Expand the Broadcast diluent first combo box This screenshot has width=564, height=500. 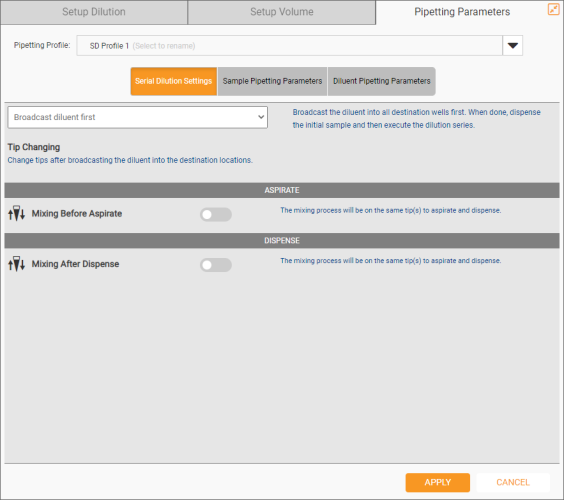pos(137,117)
